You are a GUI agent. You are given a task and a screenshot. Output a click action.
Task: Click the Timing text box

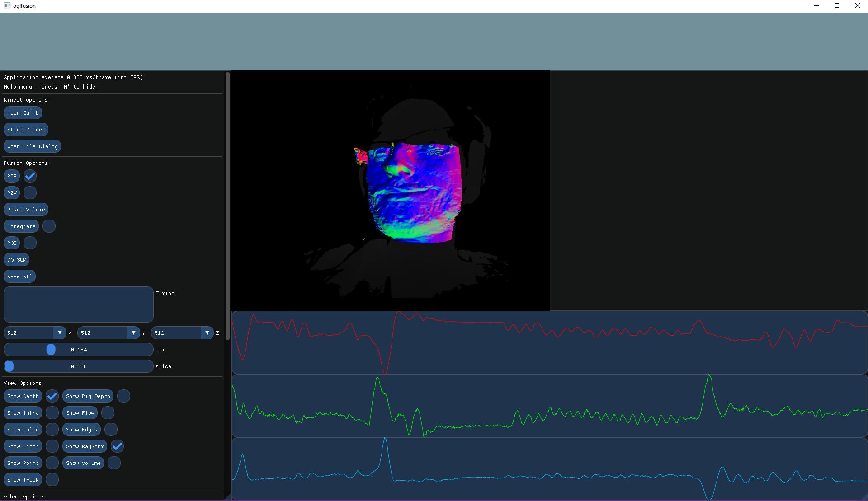79,304
